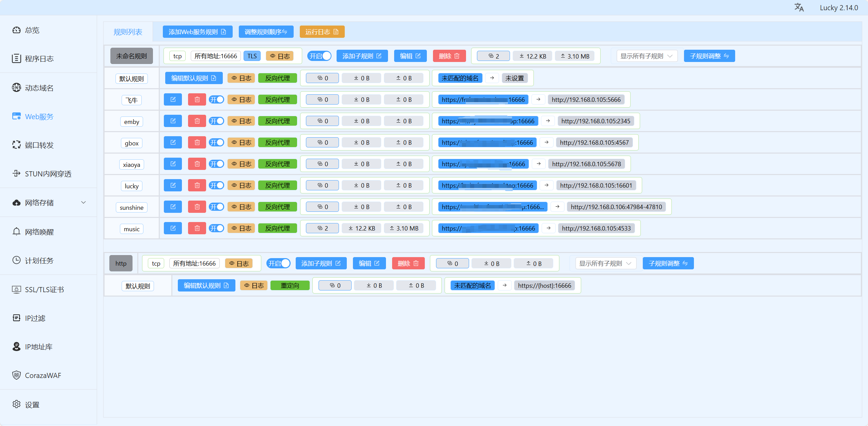Click 编辑默认规则 under 未命名规则
The height and width of the screenshot is (426, 868).
[194, 78]
